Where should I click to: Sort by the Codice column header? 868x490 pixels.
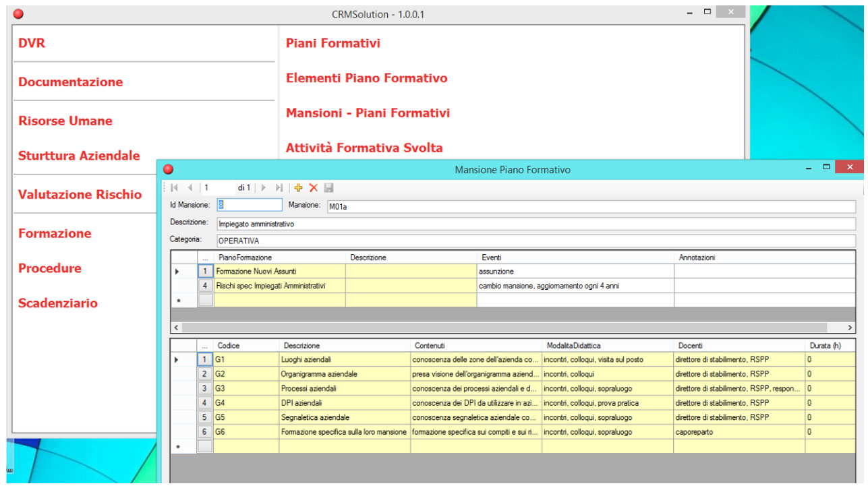pyautogui.click(x=246, y=346)
